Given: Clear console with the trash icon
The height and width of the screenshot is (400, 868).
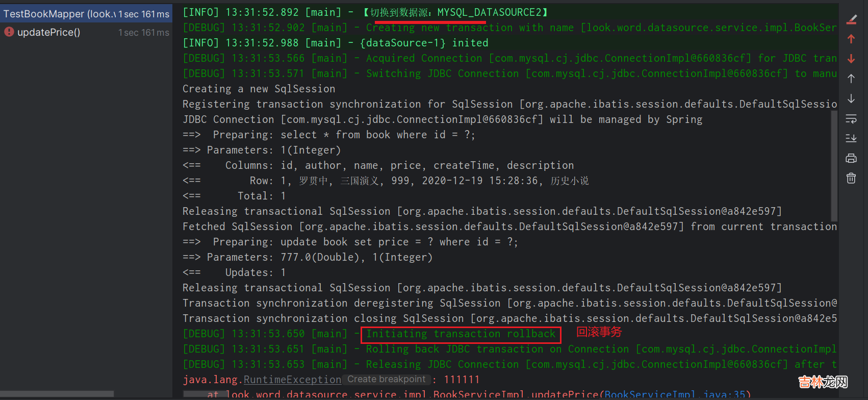Looking at the screenshot, I should [x=851, y=178].
